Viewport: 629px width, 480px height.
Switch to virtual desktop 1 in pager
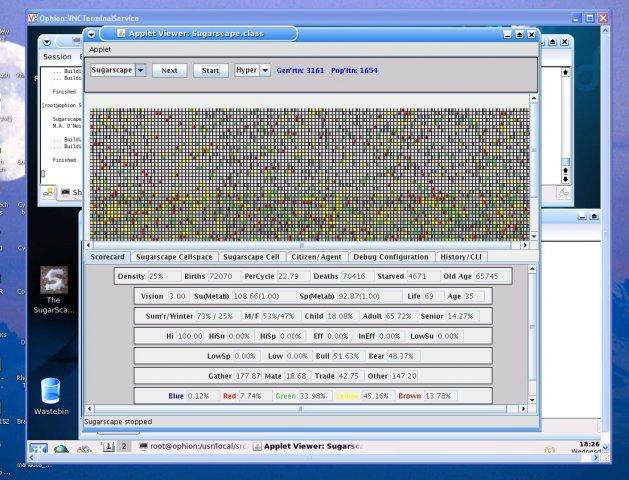108,446
